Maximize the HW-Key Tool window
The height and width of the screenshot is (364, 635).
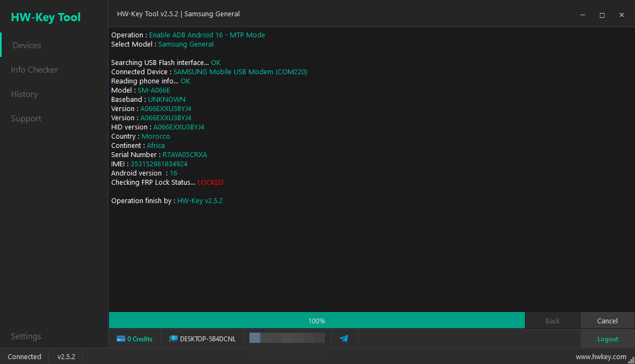602,15
